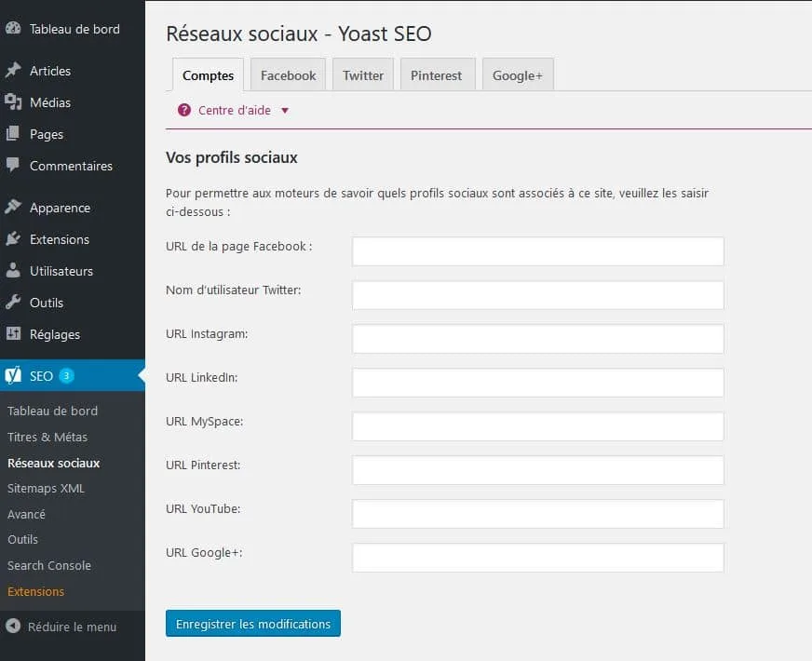Open Titres & Métas submenu link
The image size is (812, 661).
(x=47, y=437)
